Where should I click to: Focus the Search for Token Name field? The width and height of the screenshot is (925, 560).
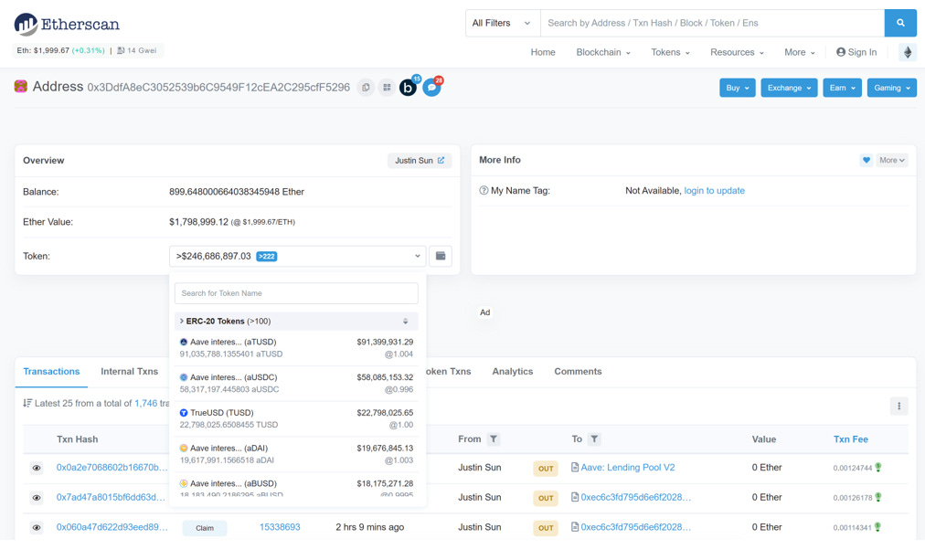tap(296, 293)
